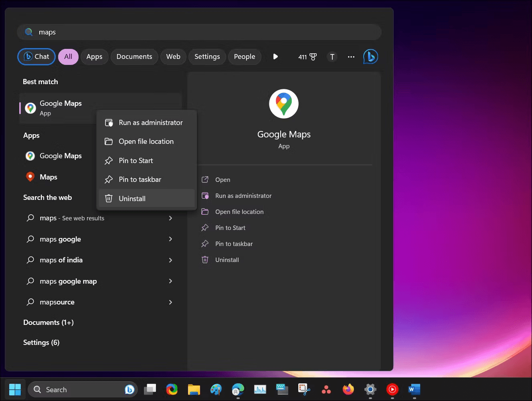Open the account profile icon in search
532x401 pixels.
[332, 57]
